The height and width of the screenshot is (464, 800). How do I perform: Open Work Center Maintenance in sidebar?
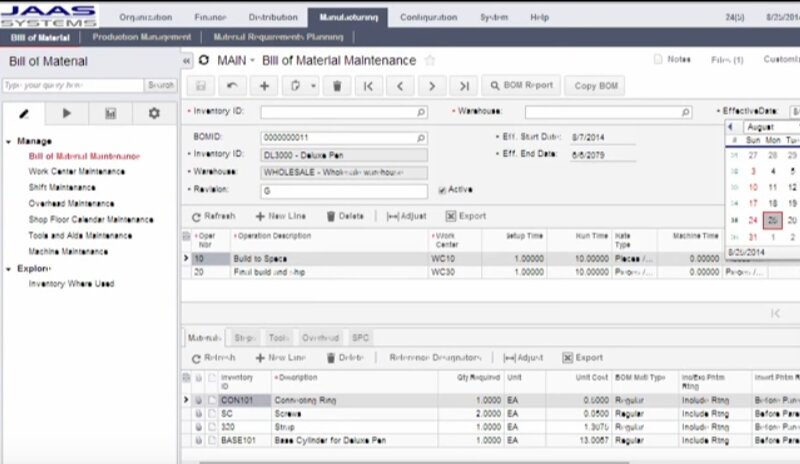pos(77,171)
